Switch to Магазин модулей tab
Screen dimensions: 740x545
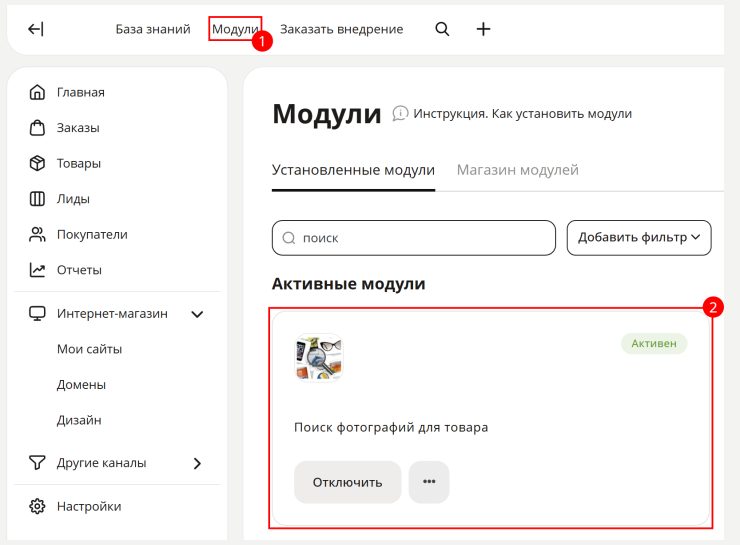[518, 170]
